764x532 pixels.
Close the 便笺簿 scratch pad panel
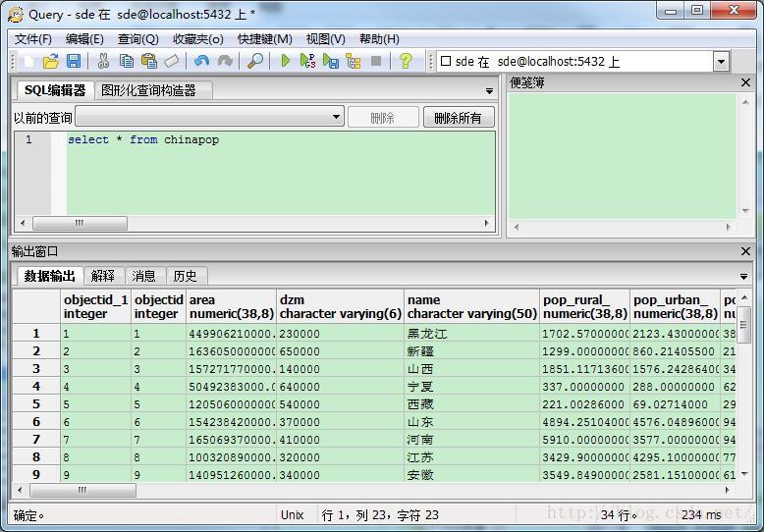745,82
